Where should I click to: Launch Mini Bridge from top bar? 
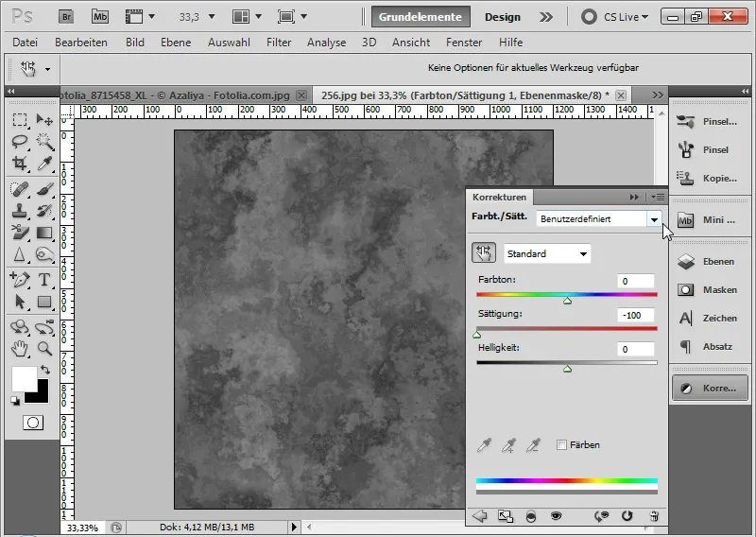click(x=100, y=17)
